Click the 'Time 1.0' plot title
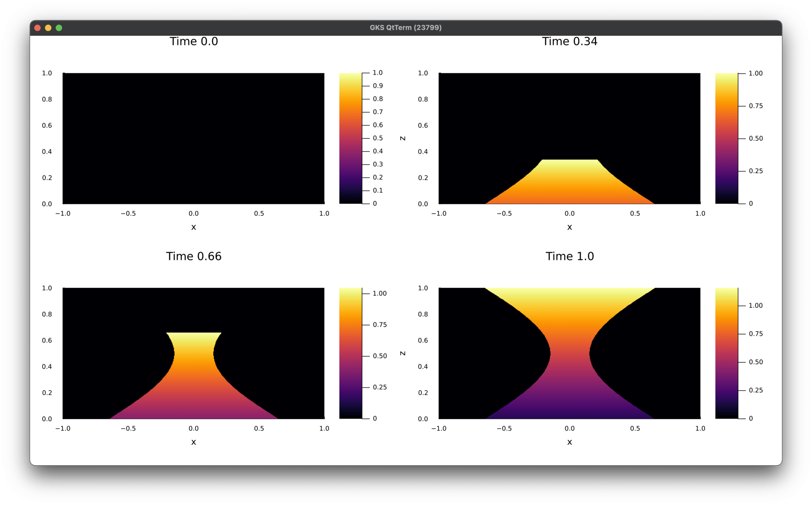Image resolution: width=812 pixels, height=505 pixels. (x=569, y=256)
